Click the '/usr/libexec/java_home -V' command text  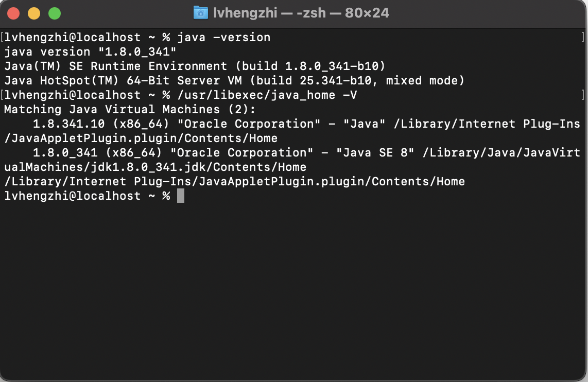coord(267,95)
